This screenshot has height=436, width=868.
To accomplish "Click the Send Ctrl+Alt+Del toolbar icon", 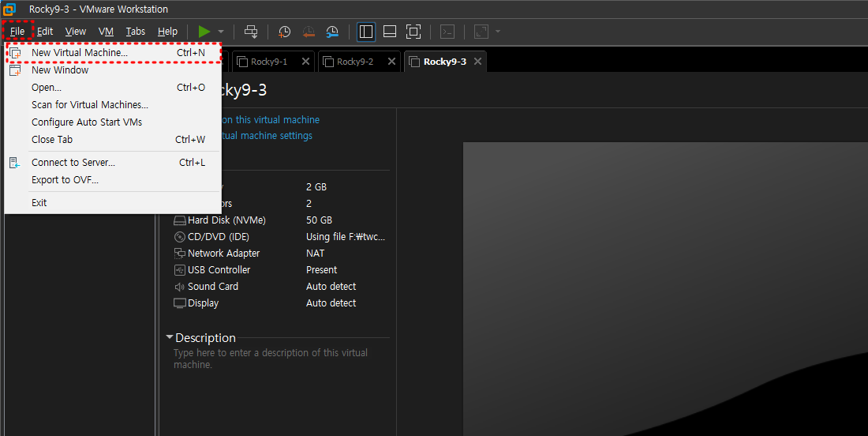I will [251, 32].
